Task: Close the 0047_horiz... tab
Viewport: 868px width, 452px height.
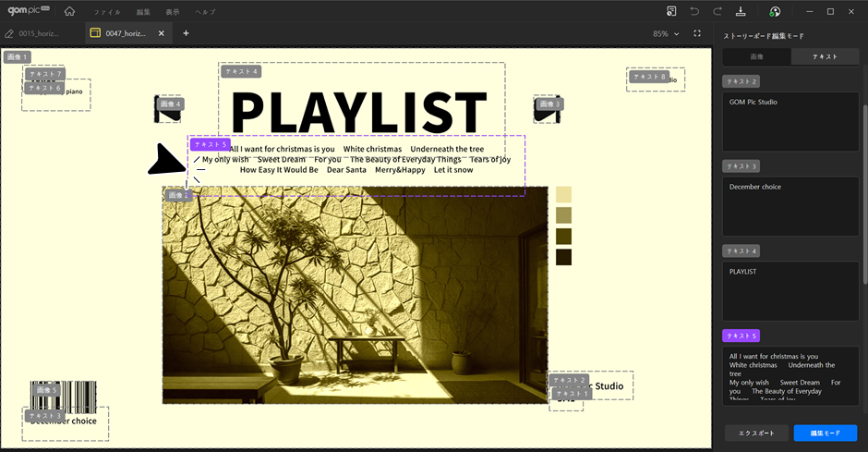Action: pos(162,33)
